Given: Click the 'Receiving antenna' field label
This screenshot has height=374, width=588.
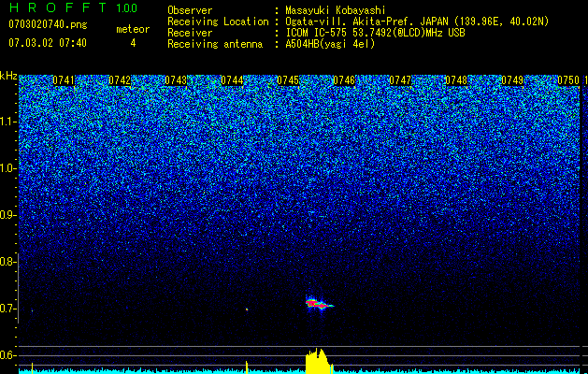Looking at the screenshot, I should (x=215, y=44).
